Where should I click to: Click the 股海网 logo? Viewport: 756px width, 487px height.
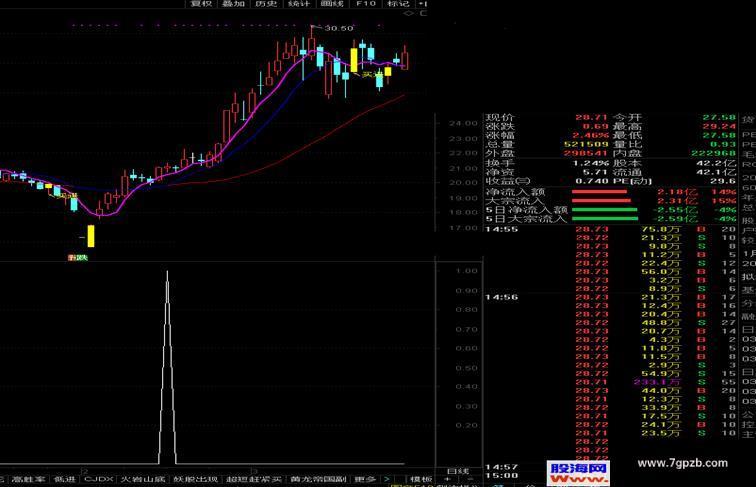coord(578,473)
